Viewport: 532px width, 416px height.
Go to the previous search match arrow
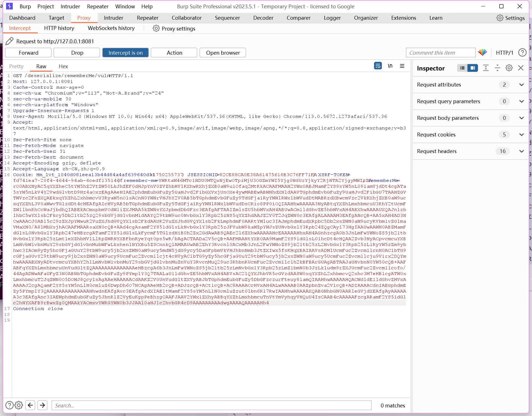point(30,405)
